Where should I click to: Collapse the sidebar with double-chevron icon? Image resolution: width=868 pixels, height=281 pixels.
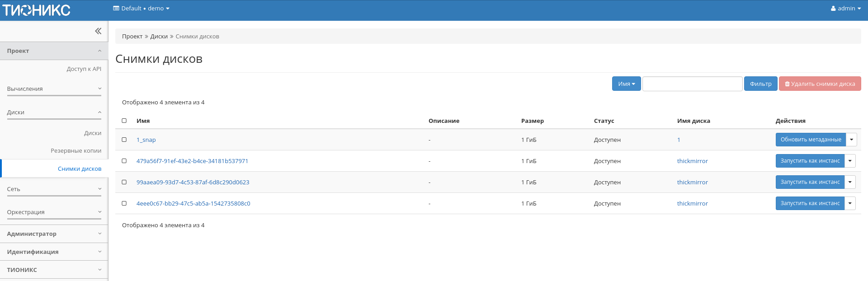click(98, 31)
